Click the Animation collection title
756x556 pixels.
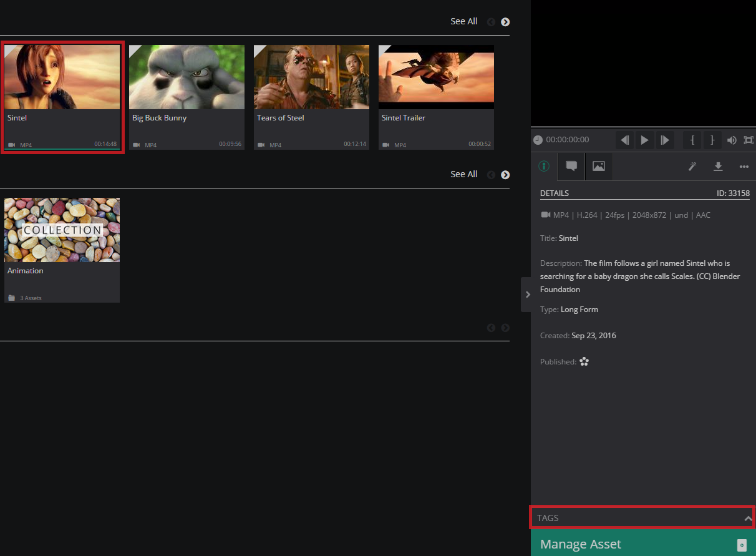[x=26, y=271]
